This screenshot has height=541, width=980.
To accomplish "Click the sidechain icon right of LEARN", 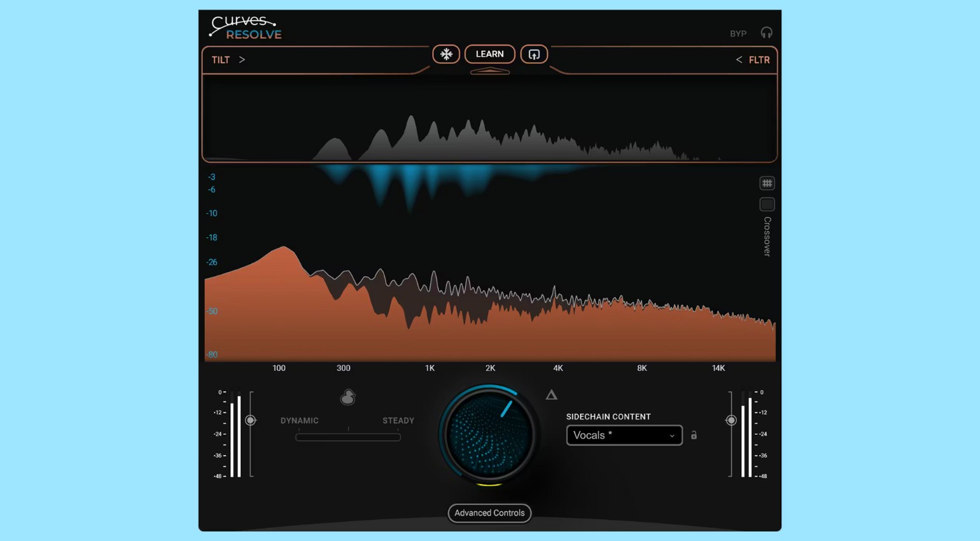I will point(534,54).
